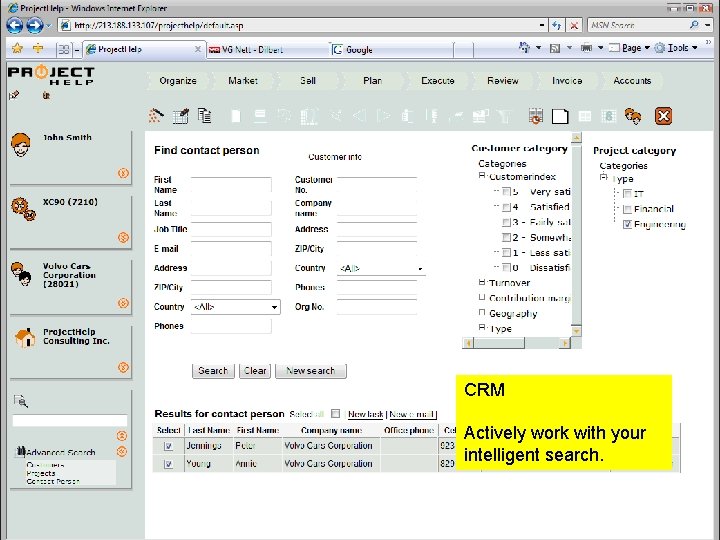Viewport: 720px width, 540px height.
Task: Click the edit table with pencil icon
Action: 181,116
